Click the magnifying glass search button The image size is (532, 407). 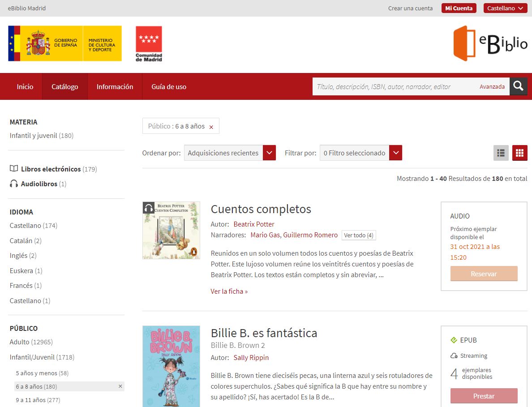point(518,86)
